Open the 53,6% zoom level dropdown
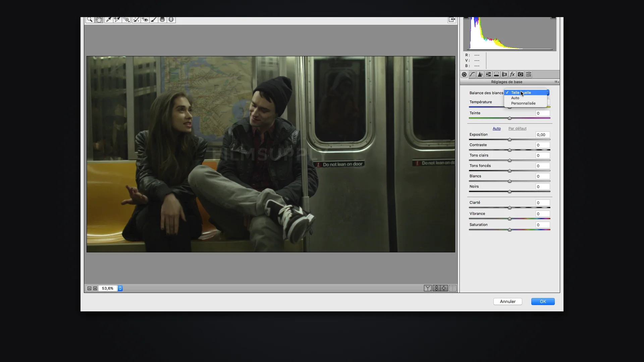Screen dimensions: 644x362 coord(120,288)
